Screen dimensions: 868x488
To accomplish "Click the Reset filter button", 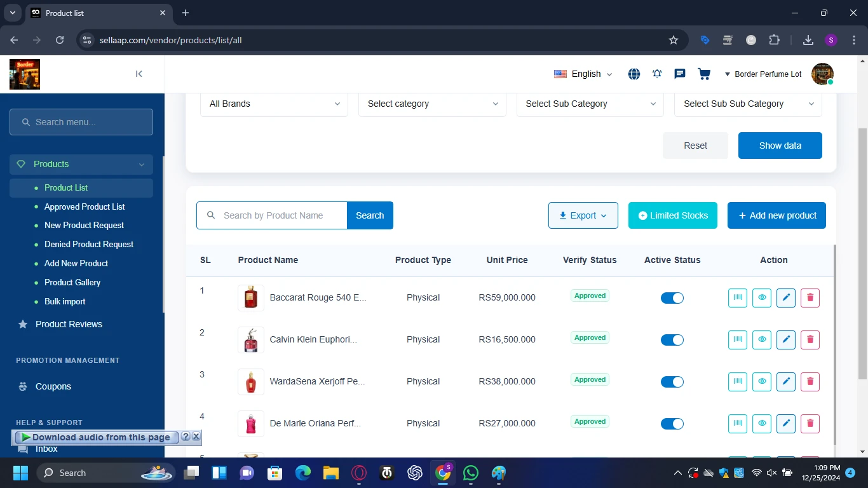I will pyautogui.click(x=695, y=146).
